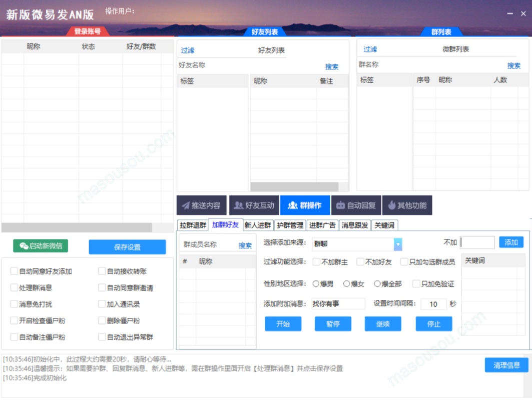
Task: Click the paper plane icon on 推送内容
Action: click(185, 205)
